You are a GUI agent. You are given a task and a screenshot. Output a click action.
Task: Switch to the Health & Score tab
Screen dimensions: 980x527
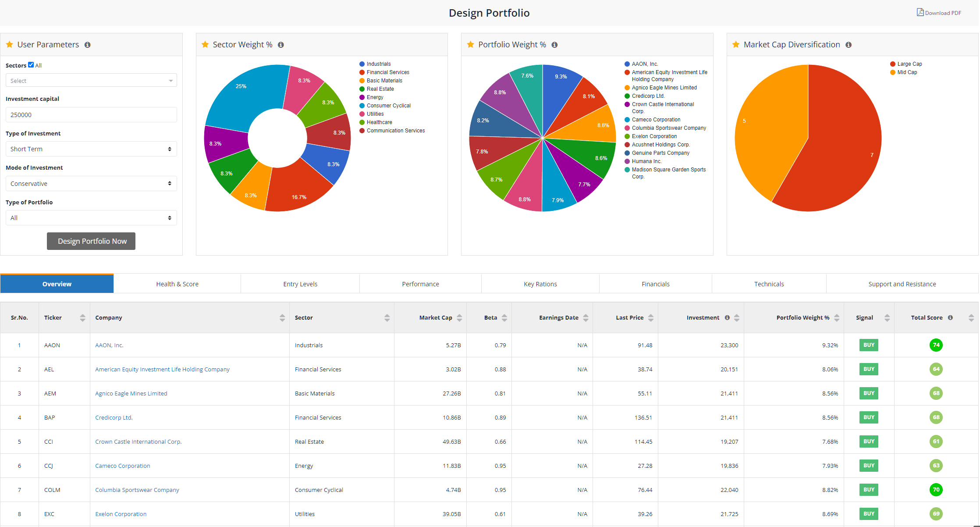click(177, 284)
